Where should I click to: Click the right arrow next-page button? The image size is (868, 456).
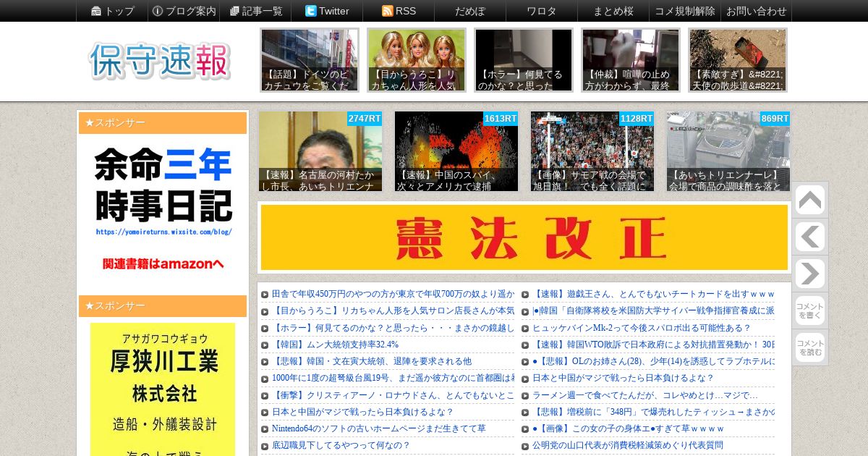pos(809,274)
